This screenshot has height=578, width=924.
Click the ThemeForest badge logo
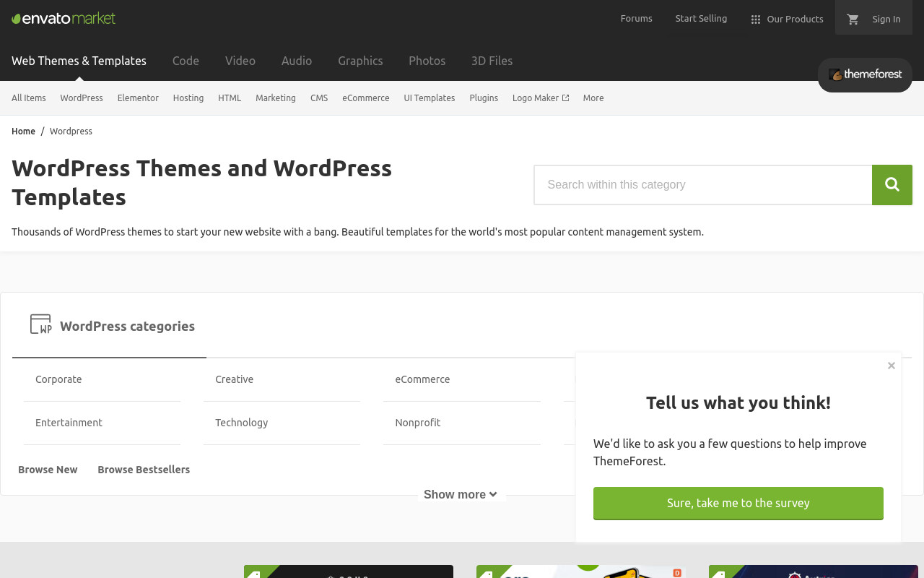click(865, 74)
